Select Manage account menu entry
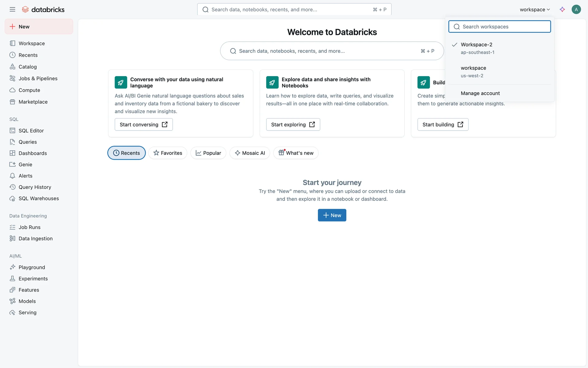Screen dimensions: 588x368 pyautogui.click(x=480, y=93)
